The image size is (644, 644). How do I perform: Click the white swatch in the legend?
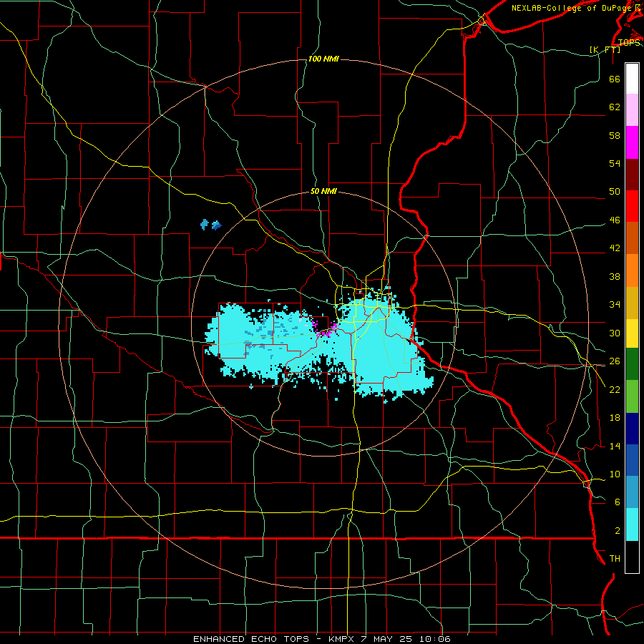632,79
